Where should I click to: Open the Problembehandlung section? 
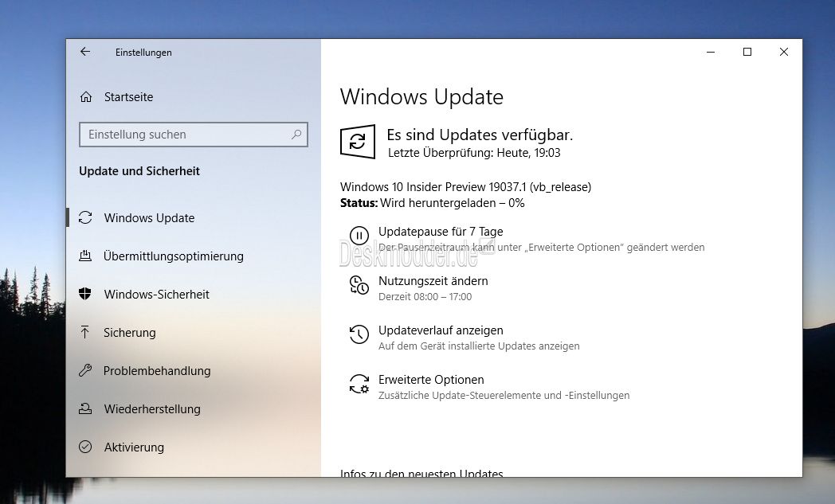point(157,371)
